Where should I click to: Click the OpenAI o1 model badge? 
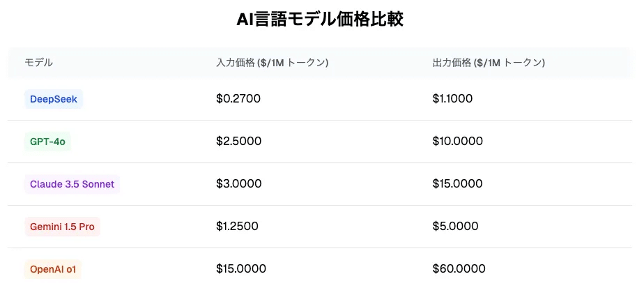pyautogui.click(x=52, y=269)
